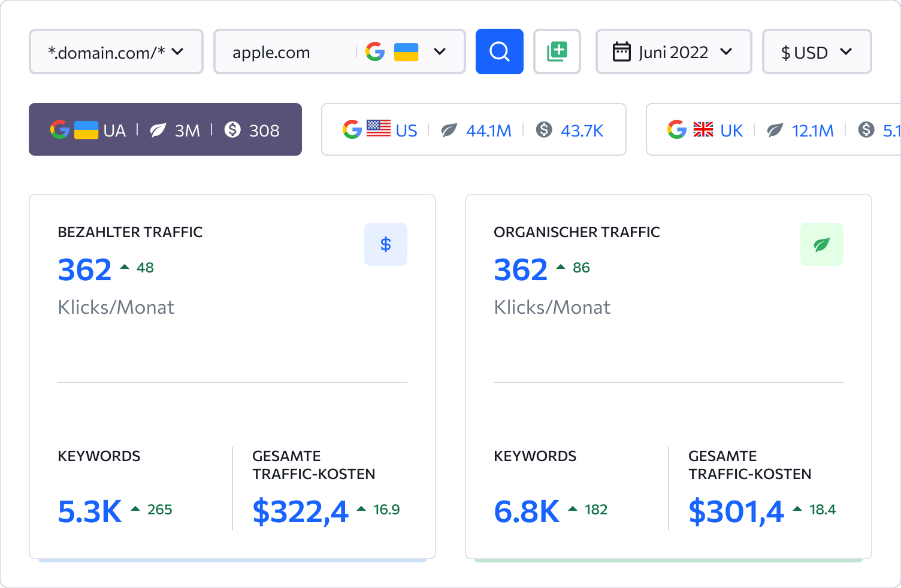Click the ORGANISCHER TRAFFIC heading
The width and height of the screenshot is (901, 588).
click(577, 232)
